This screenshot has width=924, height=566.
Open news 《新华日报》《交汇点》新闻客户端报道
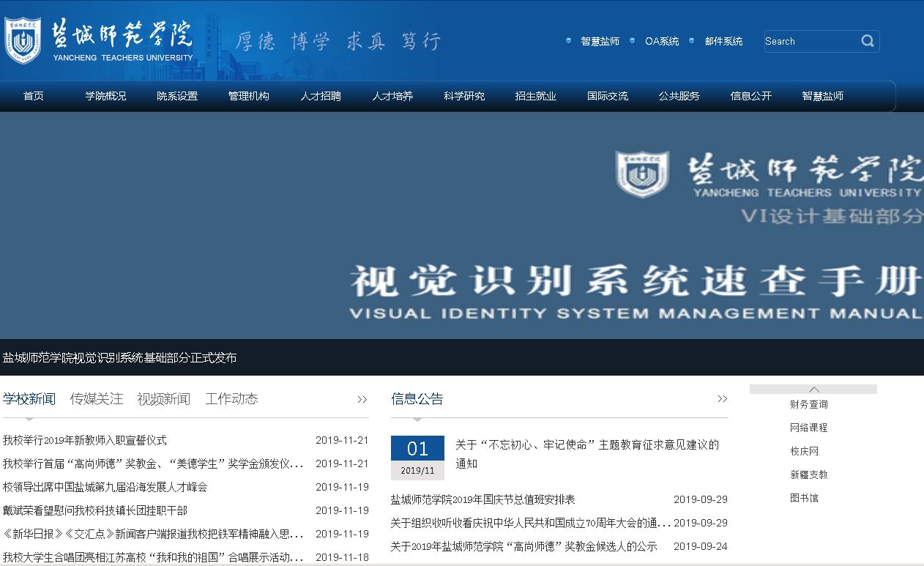click(153, 534)
